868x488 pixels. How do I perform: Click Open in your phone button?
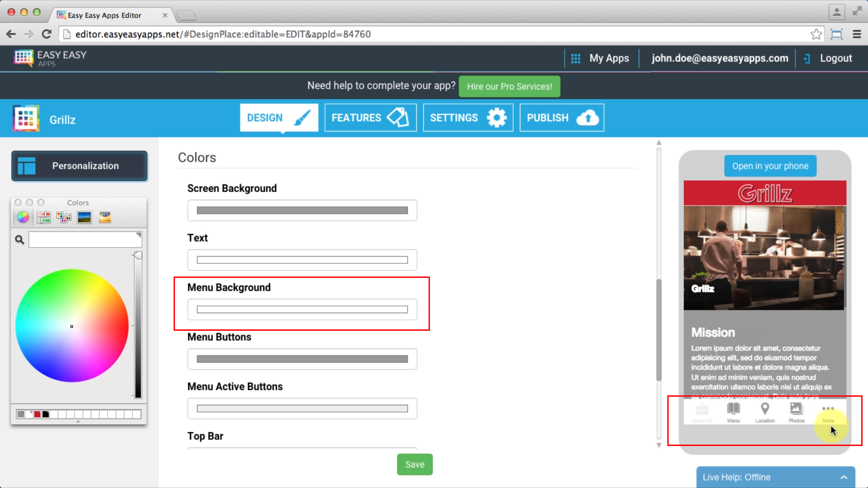pos(770,166)
